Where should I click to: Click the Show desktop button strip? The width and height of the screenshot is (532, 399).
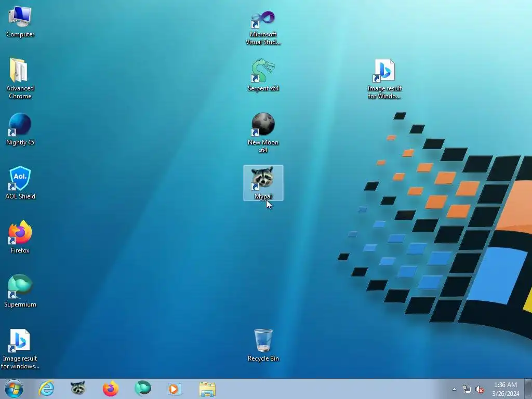click(528, 389)
